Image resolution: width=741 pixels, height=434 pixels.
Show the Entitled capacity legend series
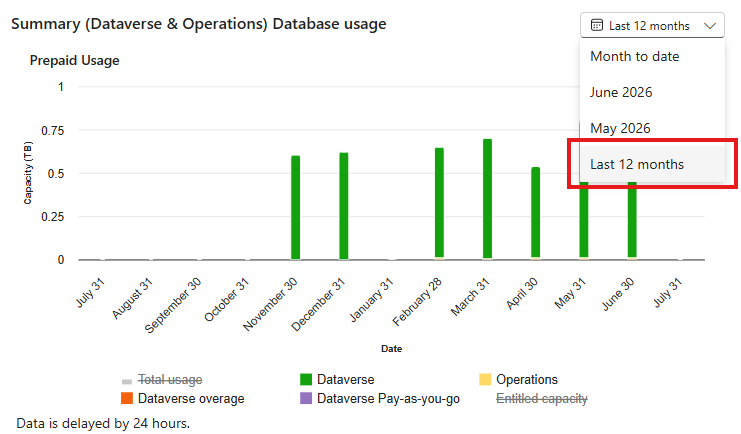click(542, 399)
